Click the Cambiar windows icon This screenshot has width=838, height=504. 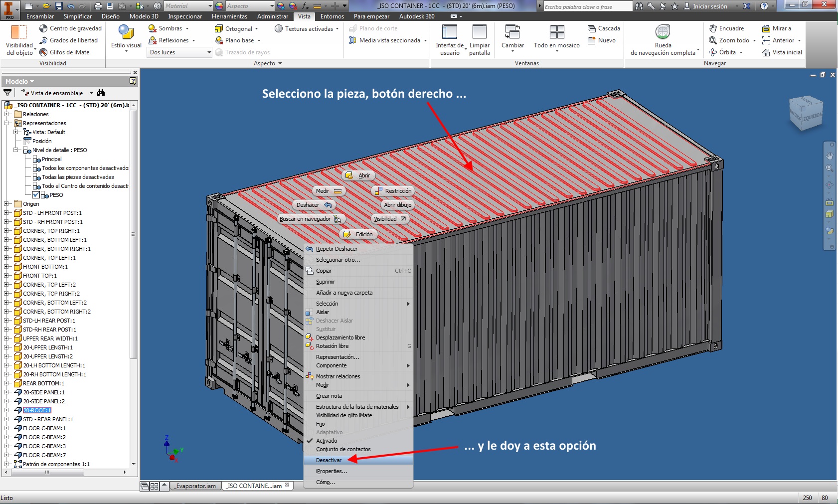coord(512,31)
